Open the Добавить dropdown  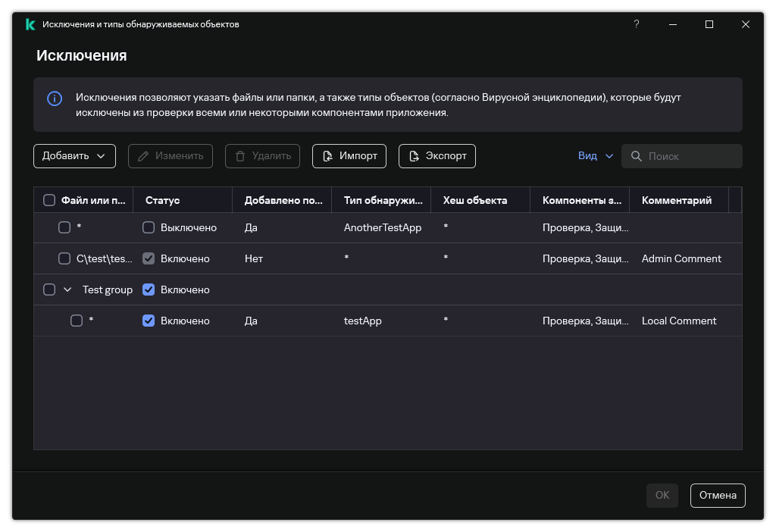click(x=74, y=156)
